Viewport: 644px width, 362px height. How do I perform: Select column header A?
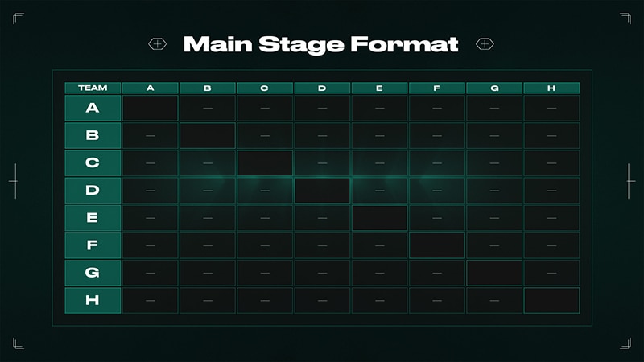click(150, 88)
